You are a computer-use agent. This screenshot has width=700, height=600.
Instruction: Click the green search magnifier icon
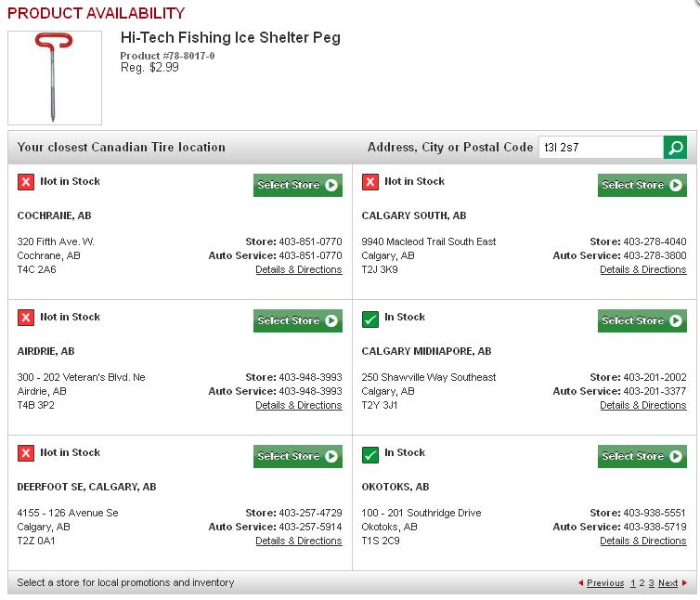click(x=675, y=148)
